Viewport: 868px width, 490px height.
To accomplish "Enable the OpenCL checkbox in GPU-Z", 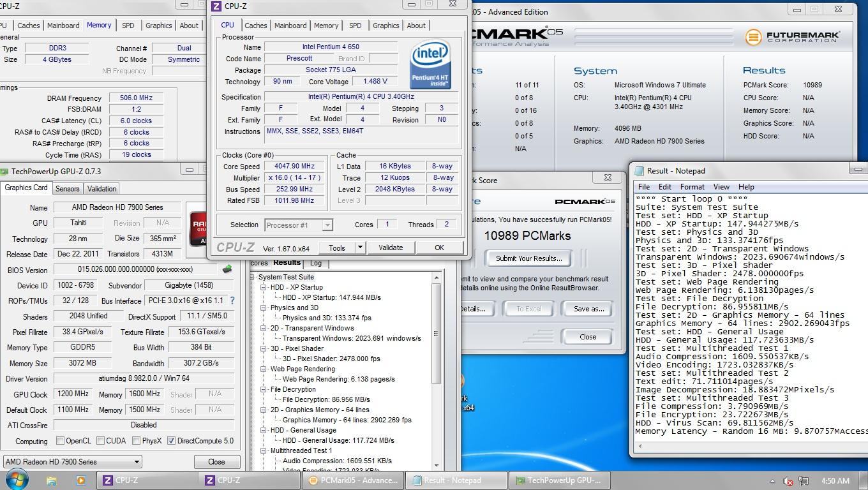I will tap(60, 441).
